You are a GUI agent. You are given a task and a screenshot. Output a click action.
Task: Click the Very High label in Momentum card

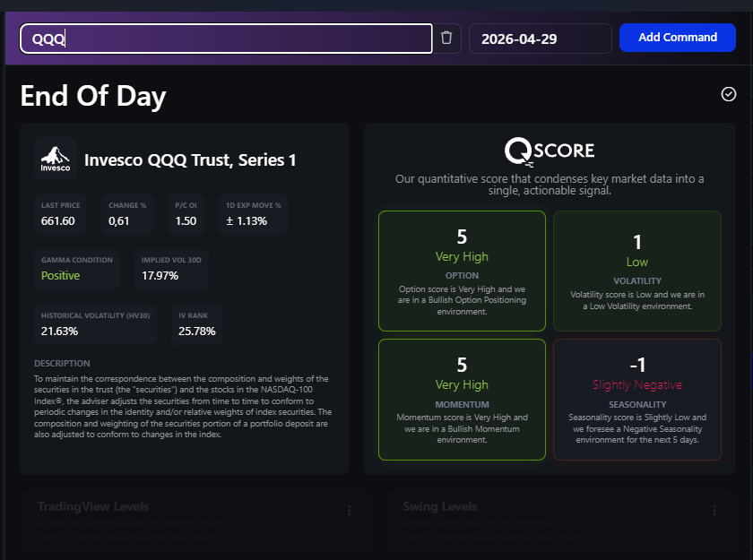click(x=462, y=385)
